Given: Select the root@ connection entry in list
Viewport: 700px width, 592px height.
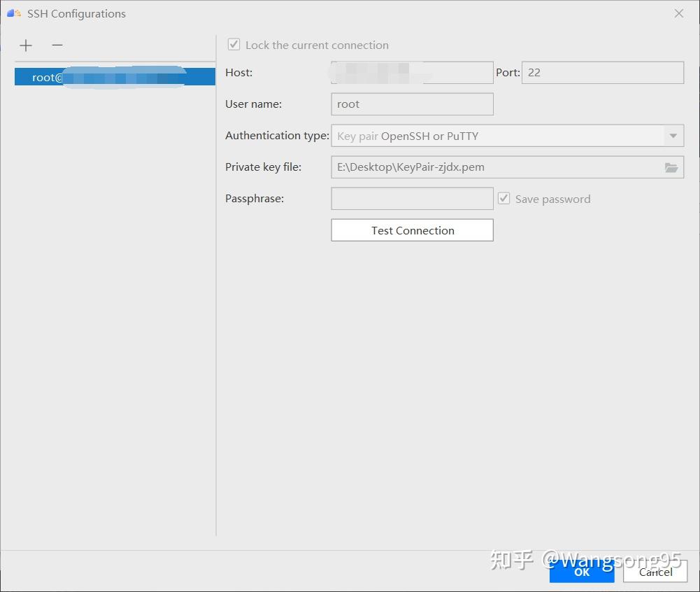Looking at the screenshot, I should click(115, 77).
